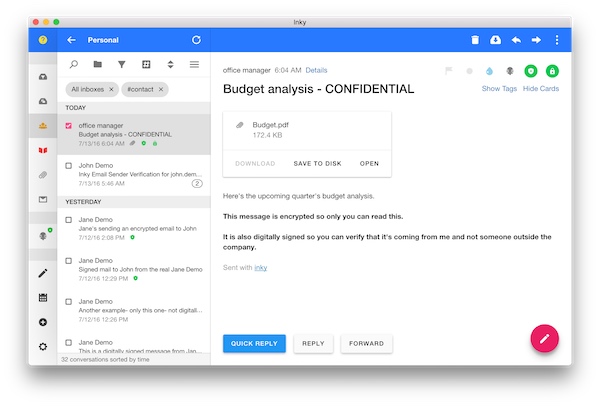Open first inbox icon in sidebar
The height and width of the screenshot is (406, 600).
43,77
